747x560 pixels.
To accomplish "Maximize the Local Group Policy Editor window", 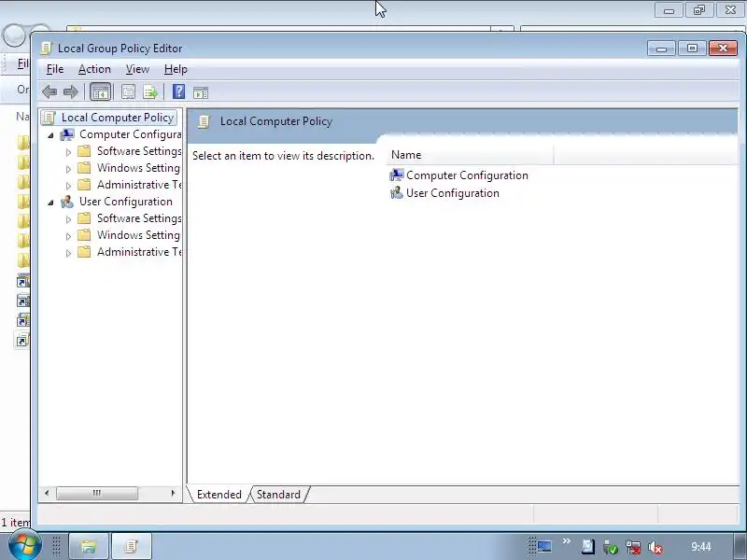I will click(692, 49).
